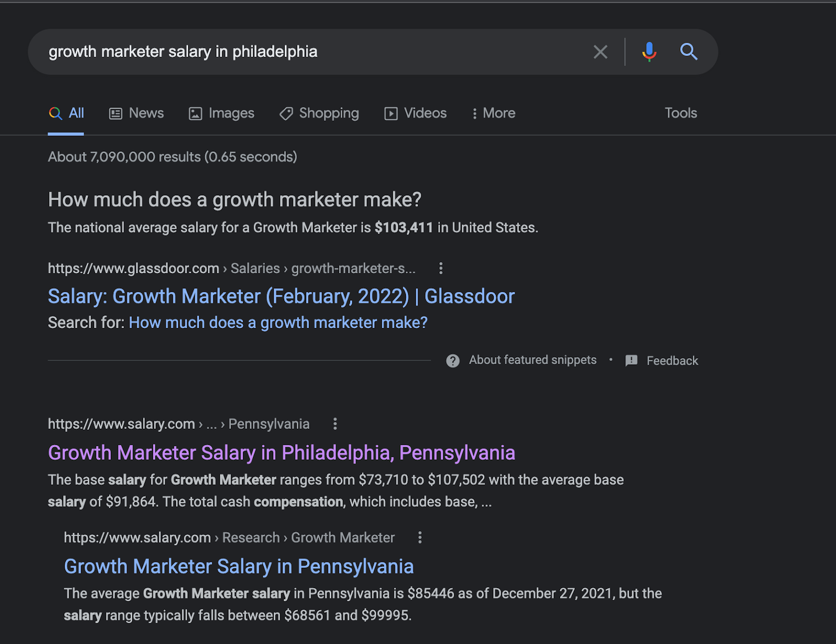
Task: Select the All results tab
Action: coord(66,113)
